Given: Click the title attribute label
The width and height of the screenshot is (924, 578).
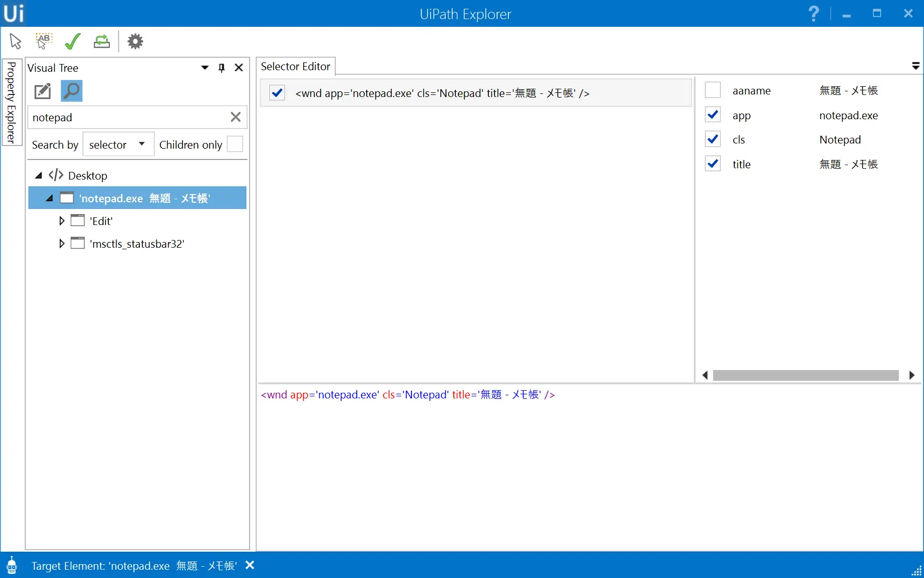Looking at the screenshot, I should [741, 164].
